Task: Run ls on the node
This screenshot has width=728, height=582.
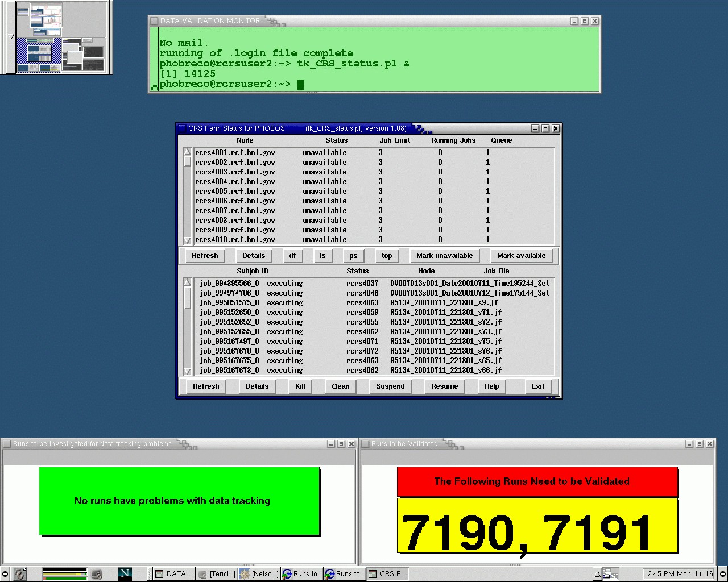Action: point(322,256)
